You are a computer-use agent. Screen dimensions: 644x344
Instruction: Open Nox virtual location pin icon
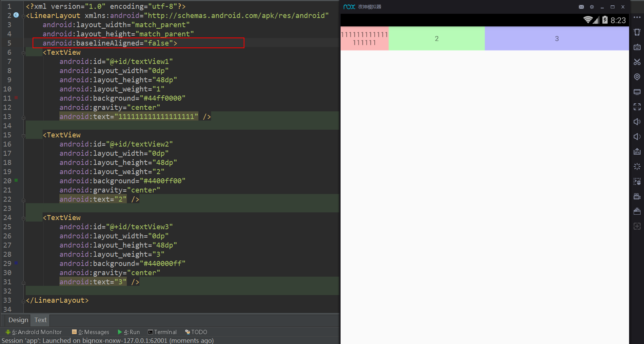(637, 77)
